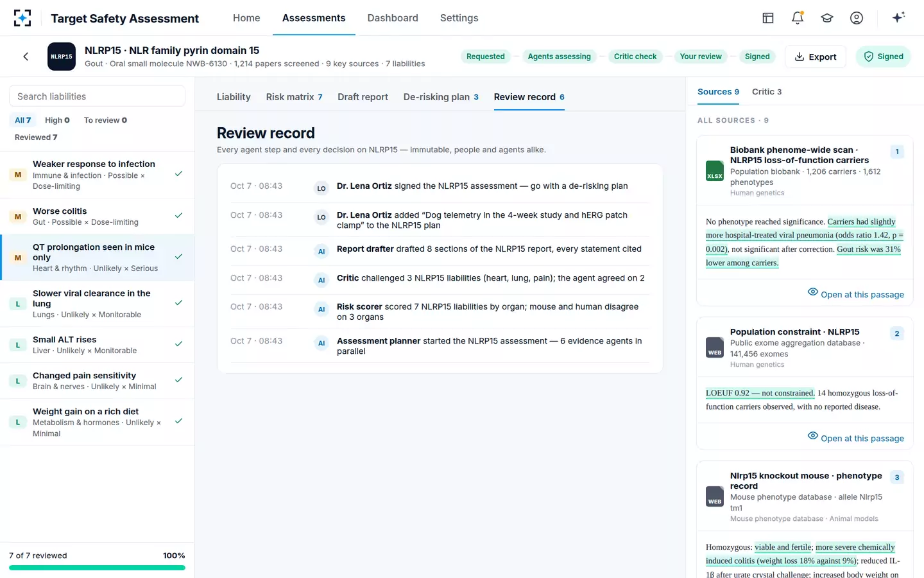Screen dimensions: 924x578
Task: Click AI avatar on Report drafter entry
Action: 321,251
